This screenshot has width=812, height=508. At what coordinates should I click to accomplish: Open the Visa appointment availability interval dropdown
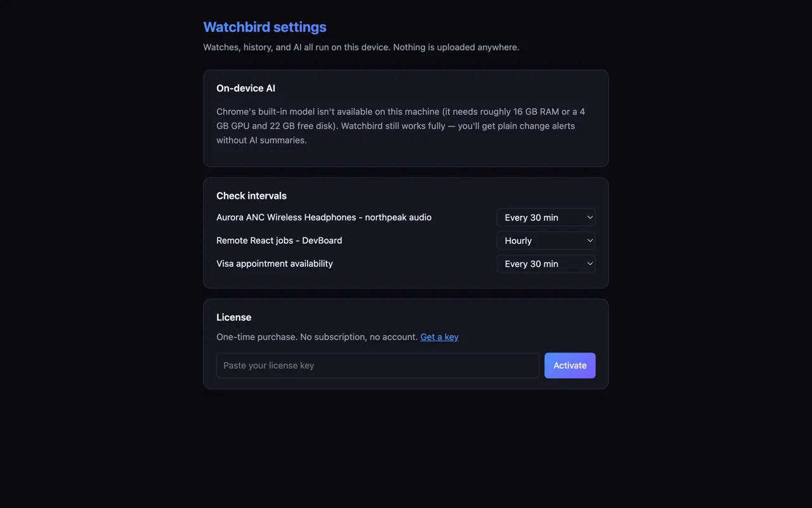(x=546, y=264)
